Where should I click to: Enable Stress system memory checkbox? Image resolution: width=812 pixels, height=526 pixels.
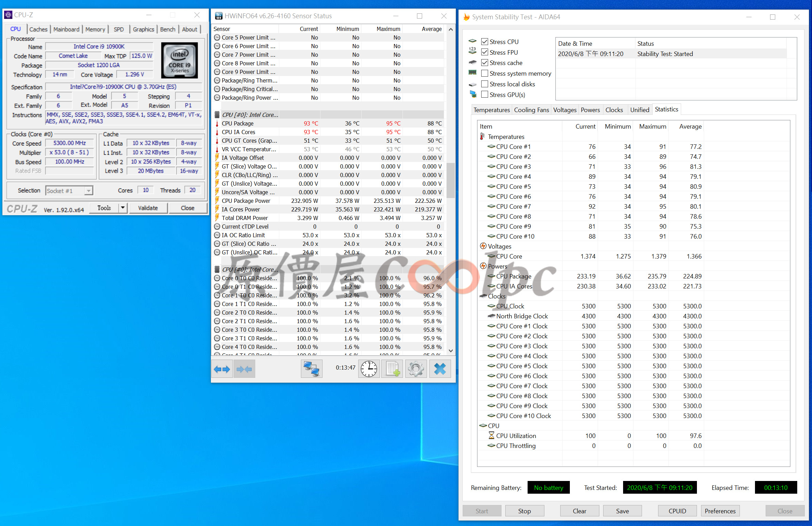coord(484,73)
